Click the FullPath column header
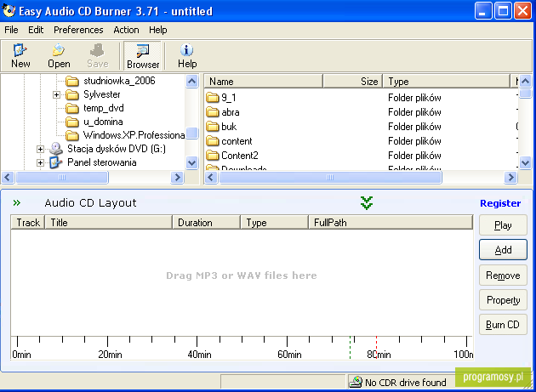 pos(391,223)
